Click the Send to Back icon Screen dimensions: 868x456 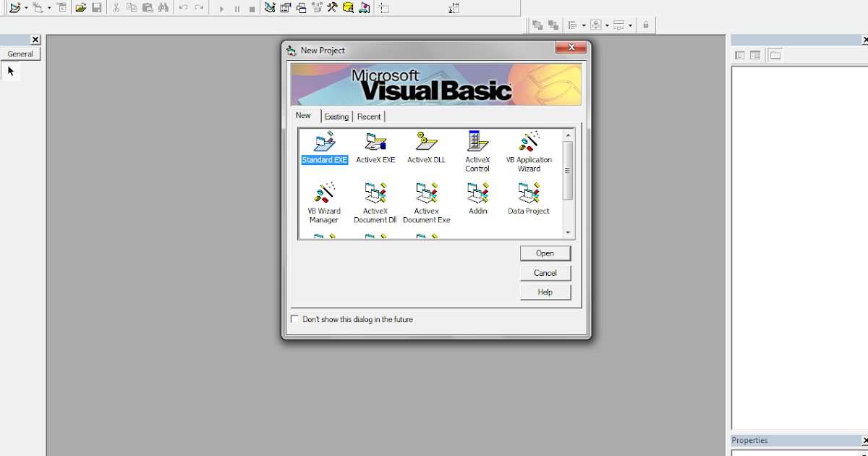[553, 25]
